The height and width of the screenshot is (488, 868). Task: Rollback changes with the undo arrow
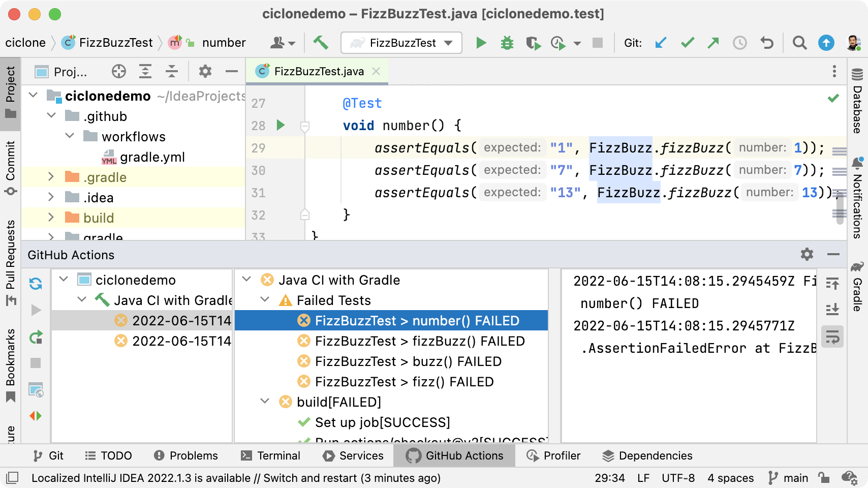point(767,43)
